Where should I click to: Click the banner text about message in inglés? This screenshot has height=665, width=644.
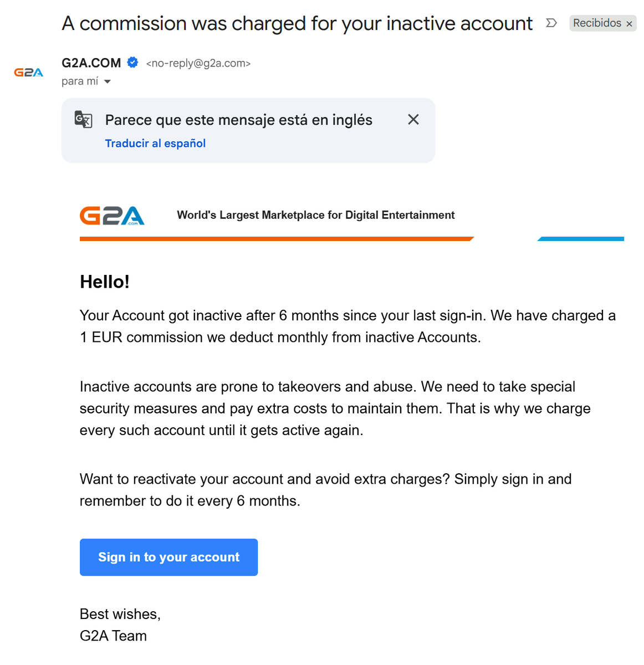click(x=239, y=120)
